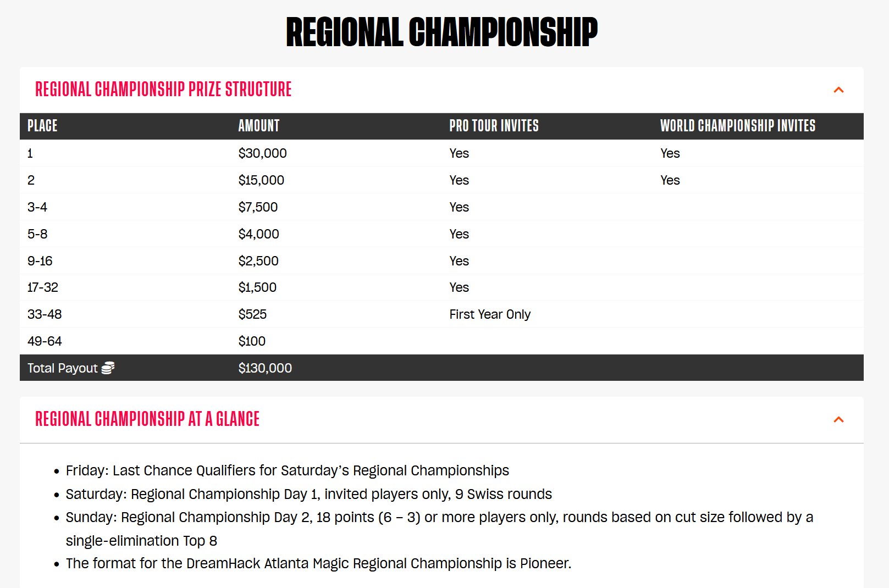Click the Saturday Day 1 bullet text

click(308, 494)
